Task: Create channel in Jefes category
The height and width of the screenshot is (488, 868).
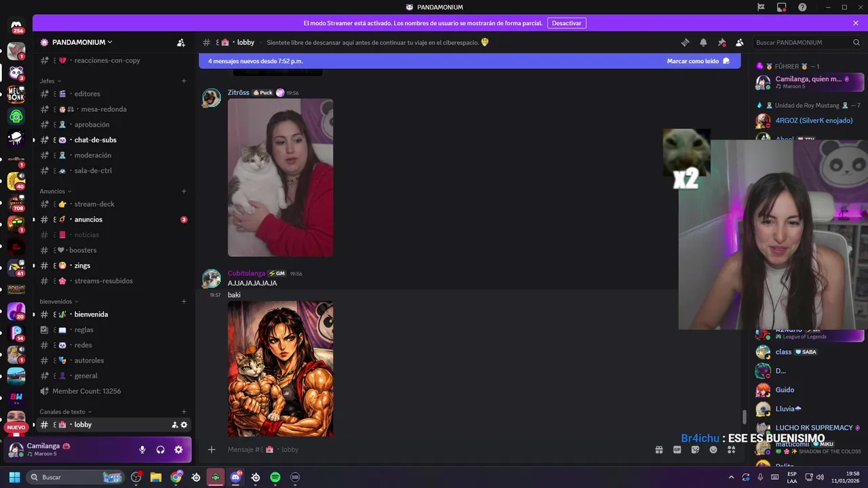Action: pyautogui.click(x=184, y=81)
